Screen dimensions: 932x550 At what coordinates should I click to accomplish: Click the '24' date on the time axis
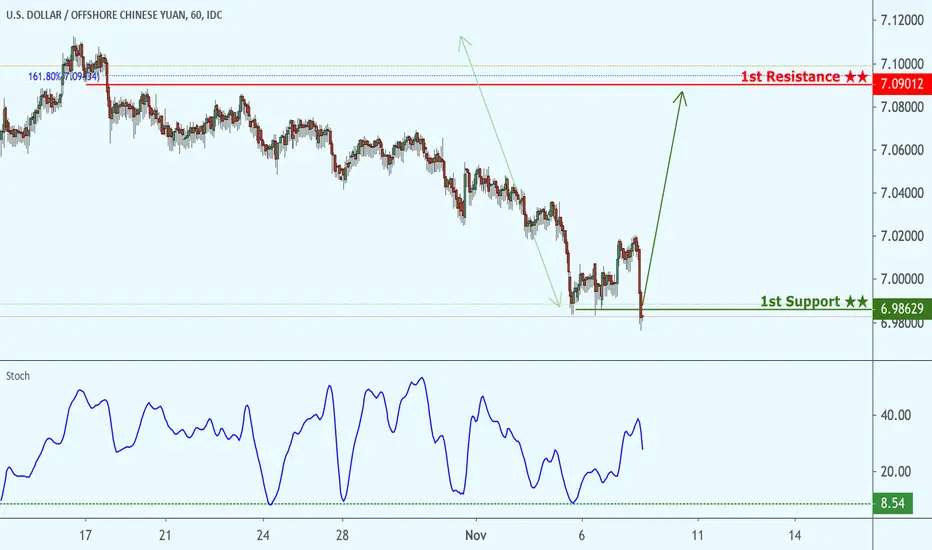pos(263,535)
